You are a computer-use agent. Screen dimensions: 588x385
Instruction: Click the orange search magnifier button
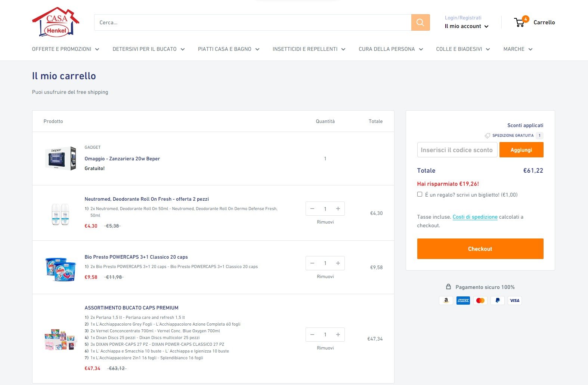[420, 22]
